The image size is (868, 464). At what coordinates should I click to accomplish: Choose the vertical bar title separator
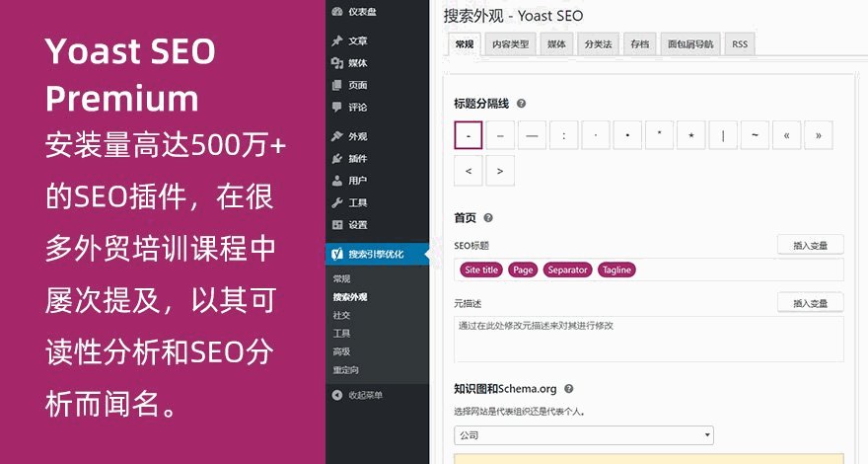coord(723,135)
